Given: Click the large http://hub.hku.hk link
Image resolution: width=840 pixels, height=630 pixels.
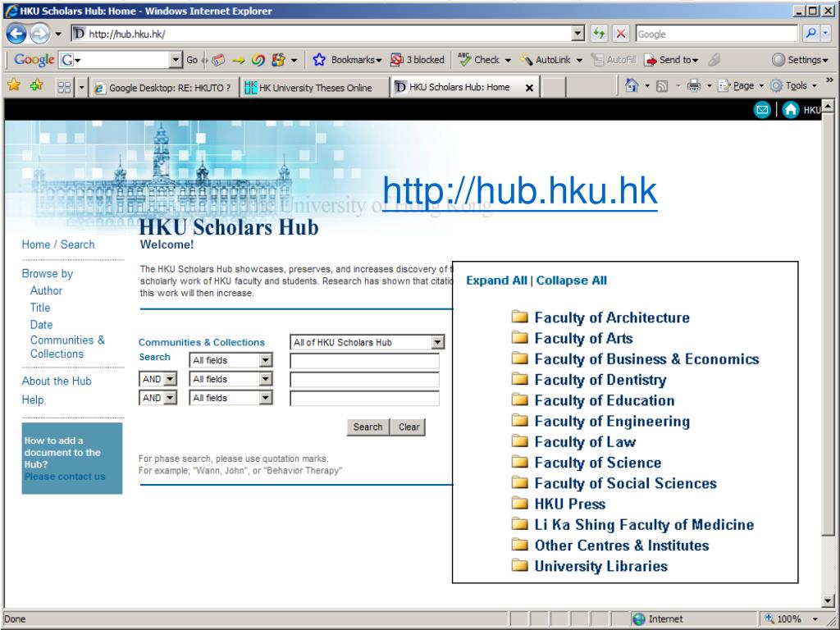Looking at the screenshot, I should [519, 190].
